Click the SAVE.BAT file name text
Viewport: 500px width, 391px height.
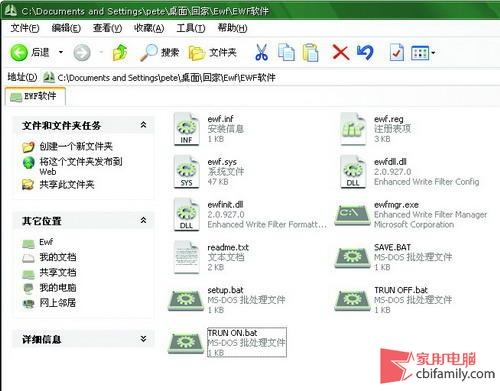(392, 247)
